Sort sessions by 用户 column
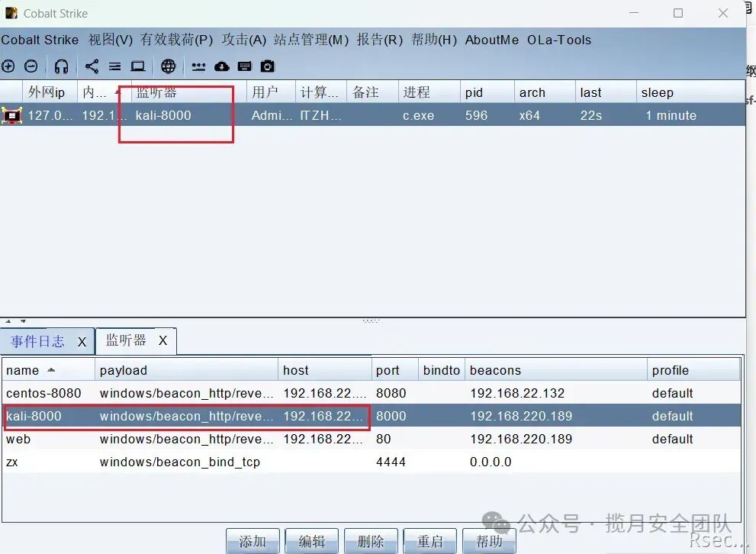The image size is (756, 554). coord(271,92)
